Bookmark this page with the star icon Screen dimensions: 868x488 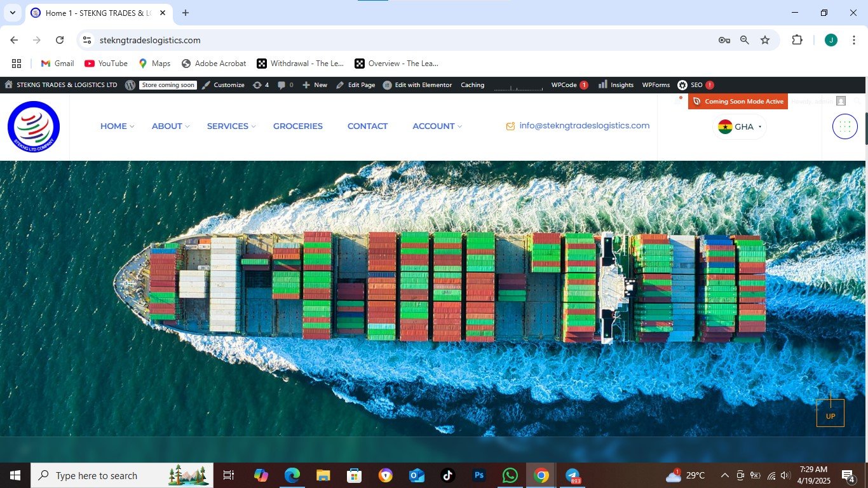pyautogui.click(x=765, y=40)
